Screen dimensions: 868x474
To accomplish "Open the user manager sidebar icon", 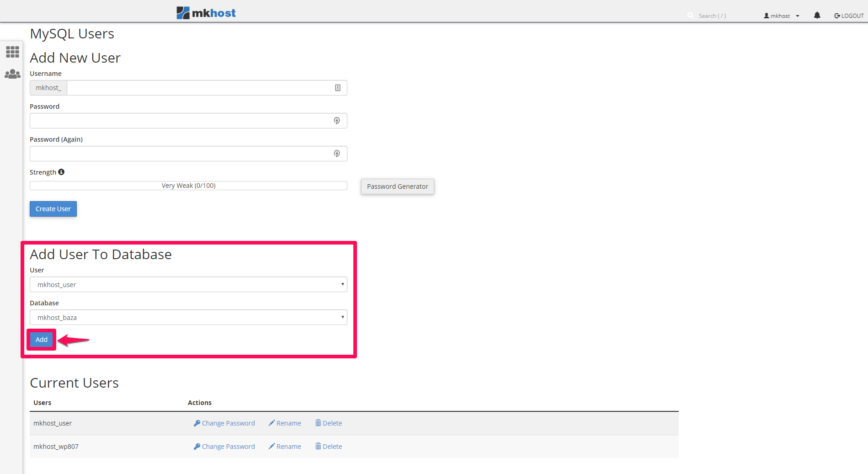I will [x=12, y=74].
